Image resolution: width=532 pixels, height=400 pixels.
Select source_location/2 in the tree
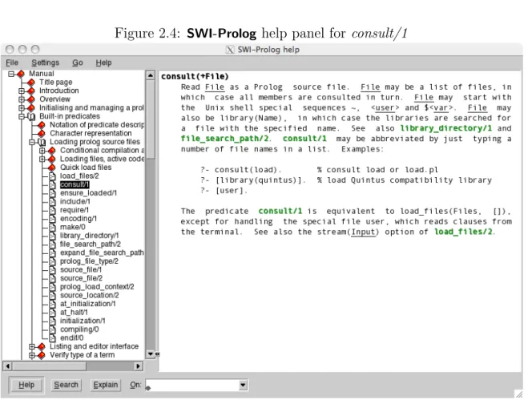90,296
